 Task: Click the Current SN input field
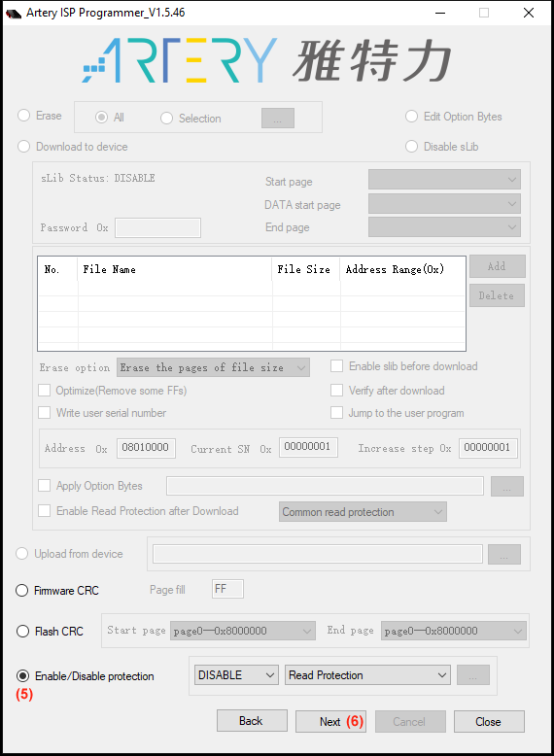click(x=308, y=447)
